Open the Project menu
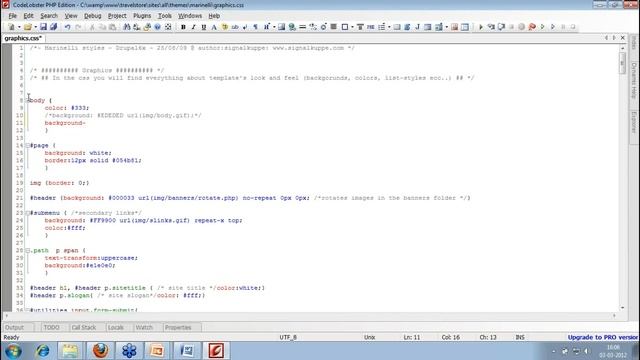The height and width of the screenshot is (360, 640). point(117,16)
